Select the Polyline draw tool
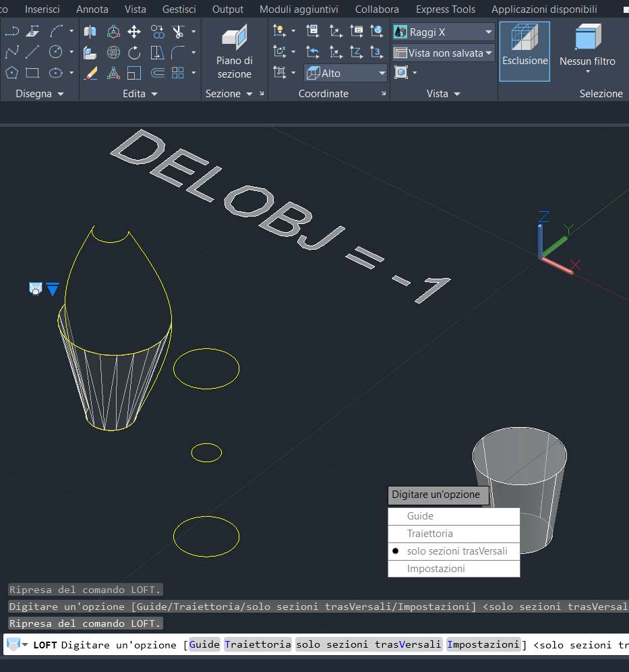Viewport: 629px width, 672px height. tap(12, 31)
